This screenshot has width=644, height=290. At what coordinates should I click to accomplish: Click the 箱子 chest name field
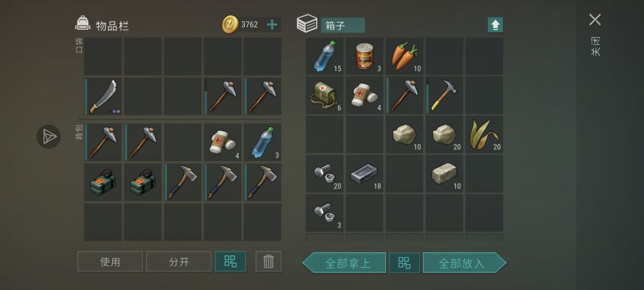[x=342, y=26]
